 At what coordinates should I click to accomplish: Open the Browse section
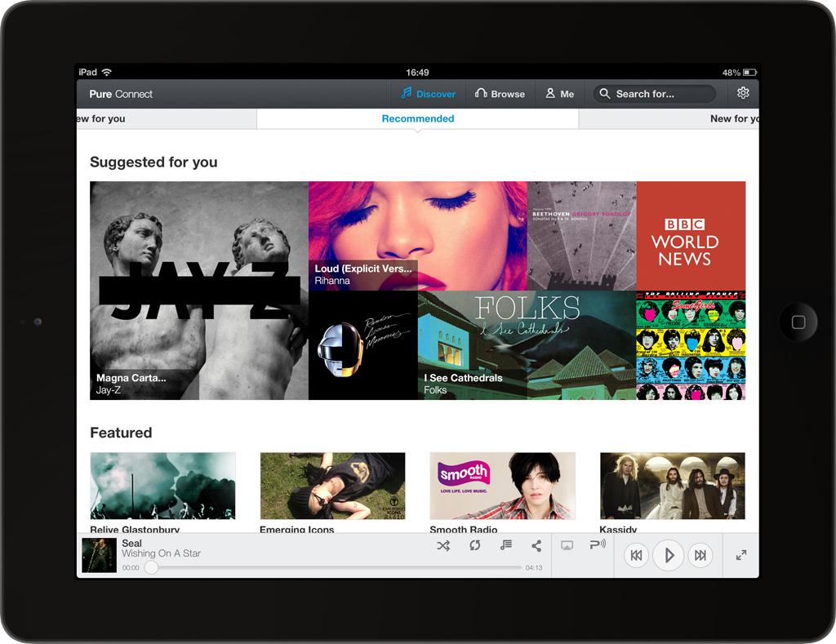tap(500, 94)
